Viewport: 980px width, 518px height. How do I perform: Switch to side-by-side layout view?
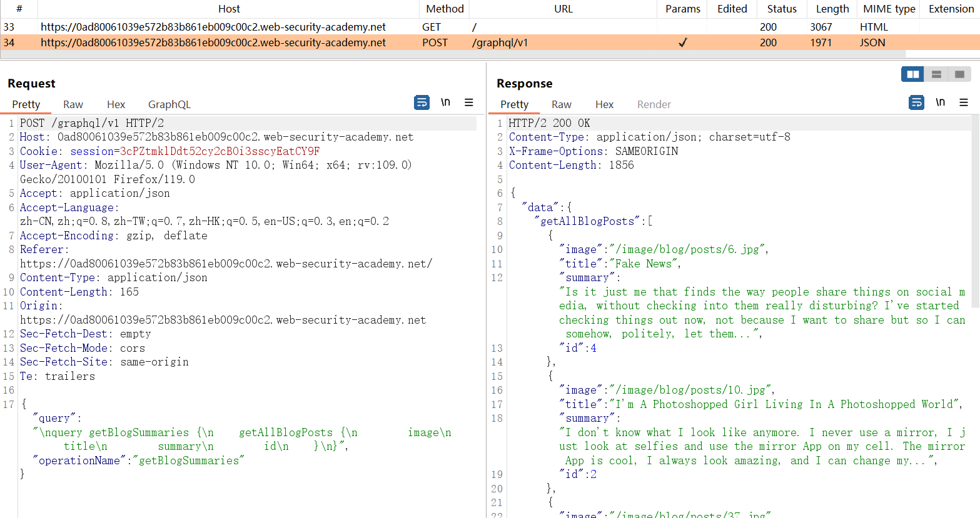coord(912,74)
